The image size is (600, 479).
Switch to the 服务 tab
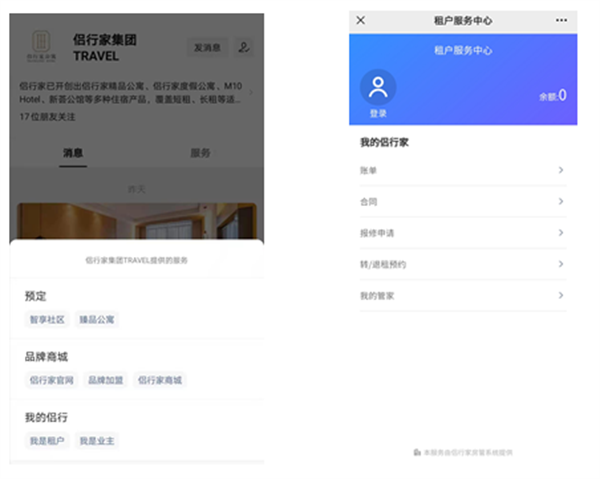200,153
